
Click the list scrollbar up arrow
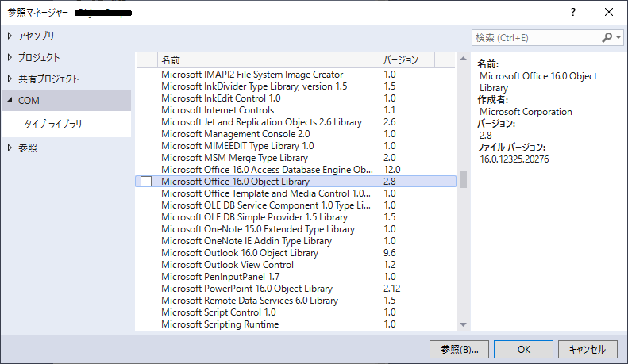point(463,59)
